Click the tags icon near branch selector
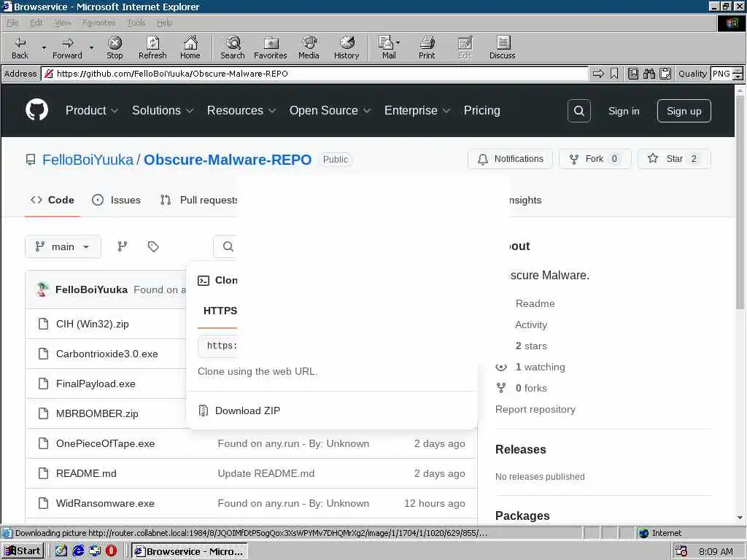747x560 pixels. pyautogui.click(x=153, y=246)
